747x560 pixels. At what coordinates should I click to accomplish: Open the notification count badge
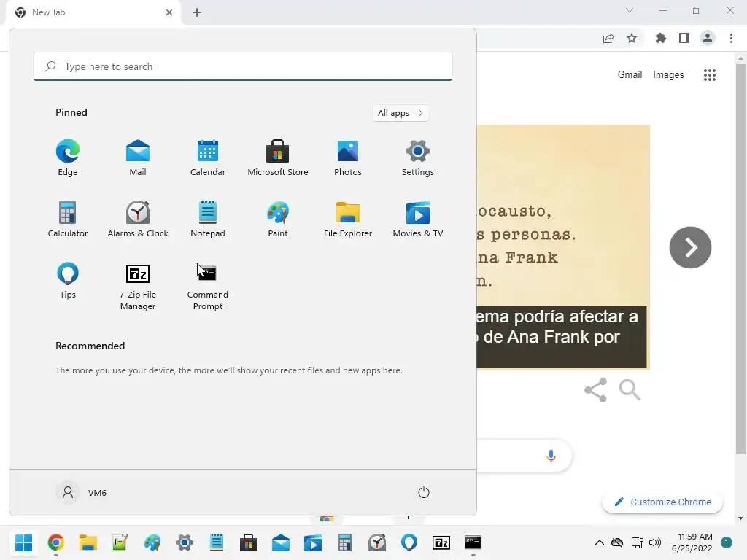coord(727,542)
